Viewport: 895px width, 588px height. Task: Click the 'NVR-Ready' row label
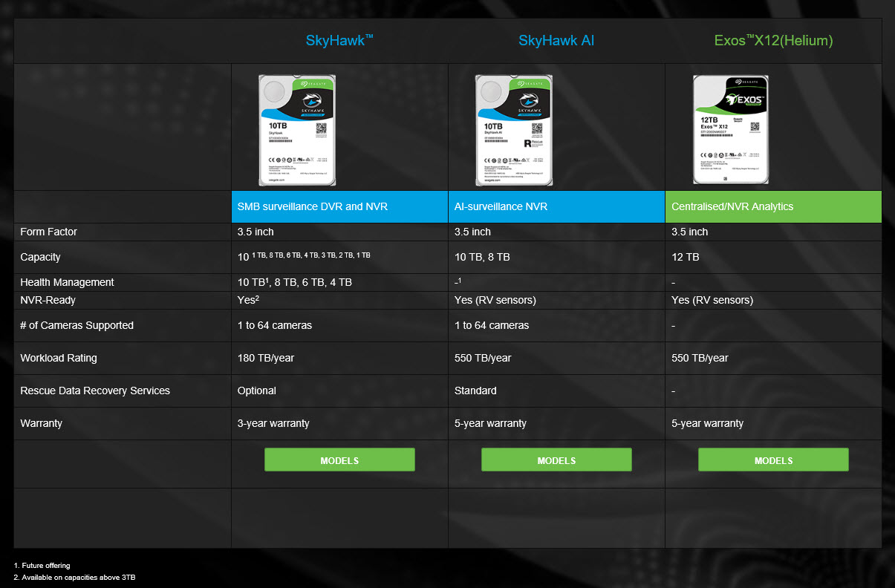tap(48, 300)
